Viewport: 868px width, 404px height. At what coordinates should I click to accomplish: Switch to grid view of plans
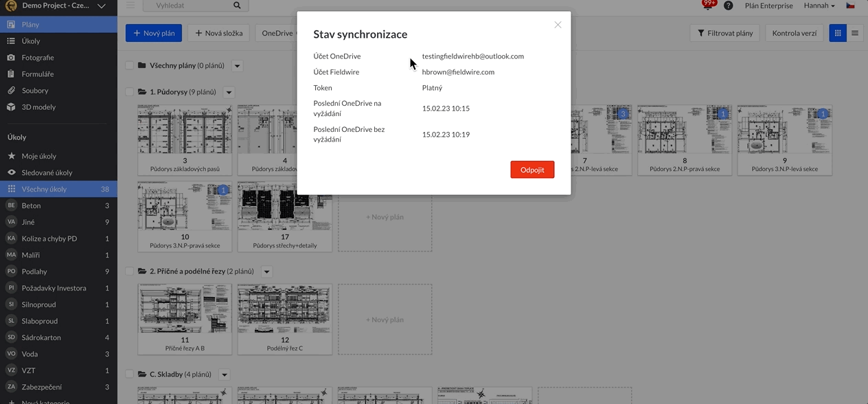pos(838,33)
